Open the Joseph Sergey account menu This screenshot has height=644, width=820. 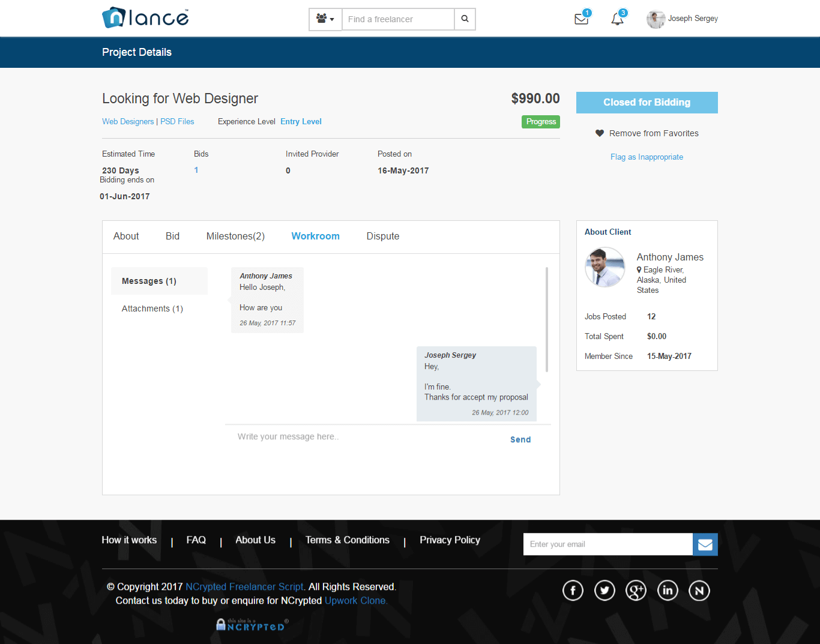click(x=683, y=19)
